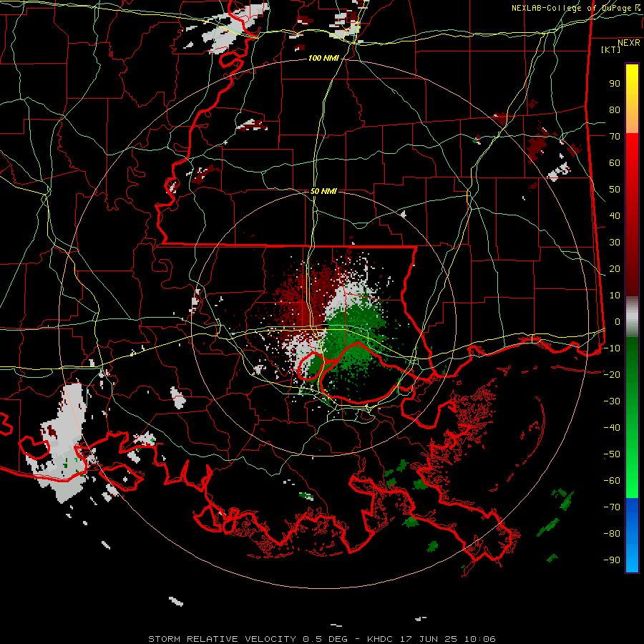Click the 60 value on the velocity scale

(615, 163)
